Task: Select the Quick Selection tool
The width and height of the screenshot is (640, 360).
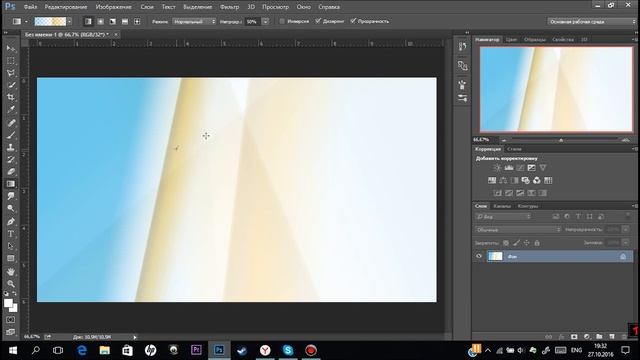Action: click(11, 85)
